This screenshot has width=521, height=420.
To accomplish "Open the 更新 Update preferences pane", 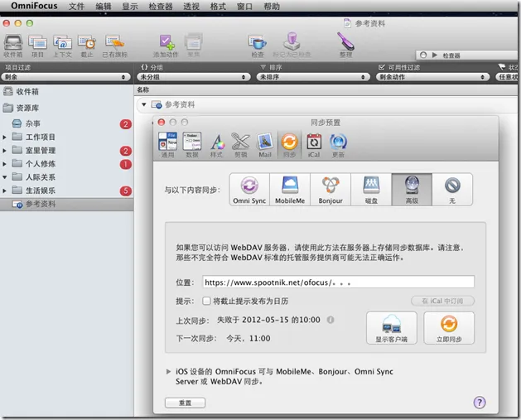I will pos(338,145).
